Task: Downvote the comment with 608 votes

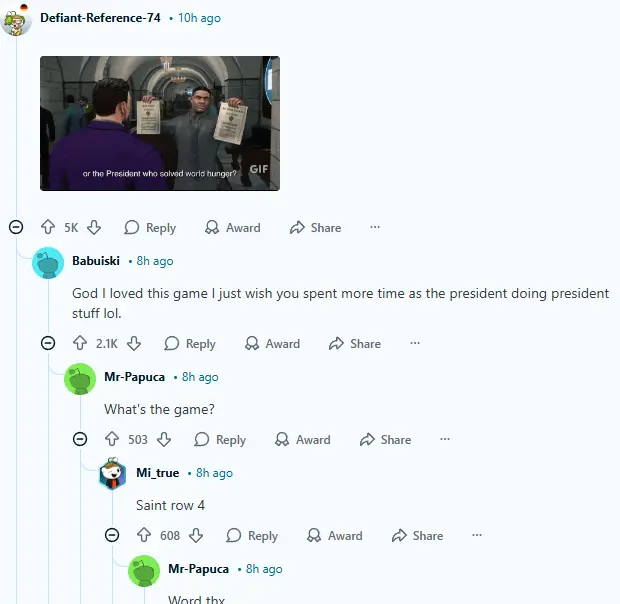Action: pyautogui.click(x=196, y=535)
